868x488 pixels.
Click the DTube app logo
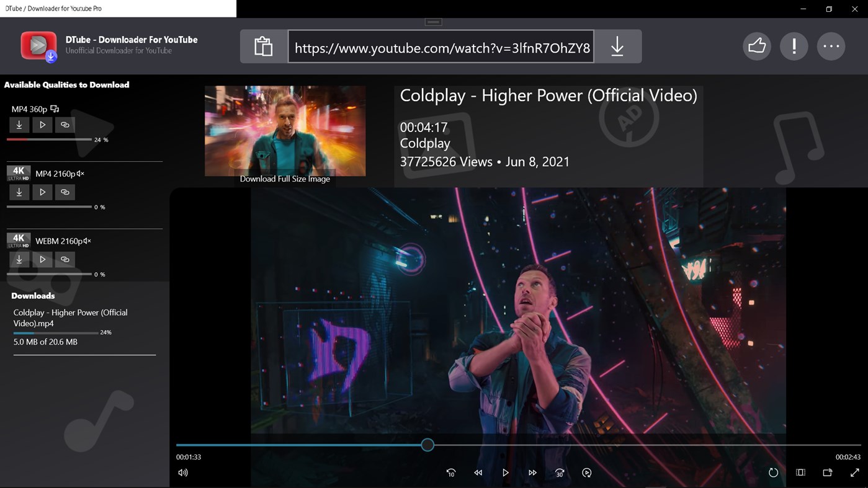coord(38,46)
